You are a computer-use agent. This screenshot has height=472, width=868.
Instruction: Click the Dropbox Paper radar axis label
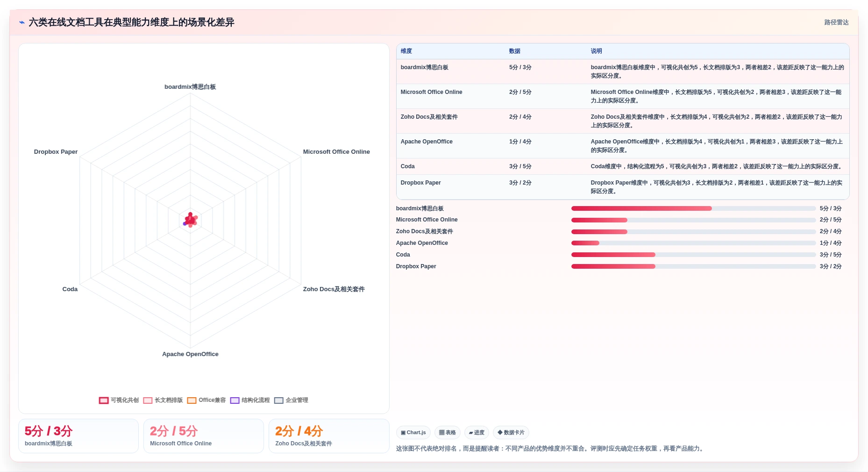coord(56,152)
